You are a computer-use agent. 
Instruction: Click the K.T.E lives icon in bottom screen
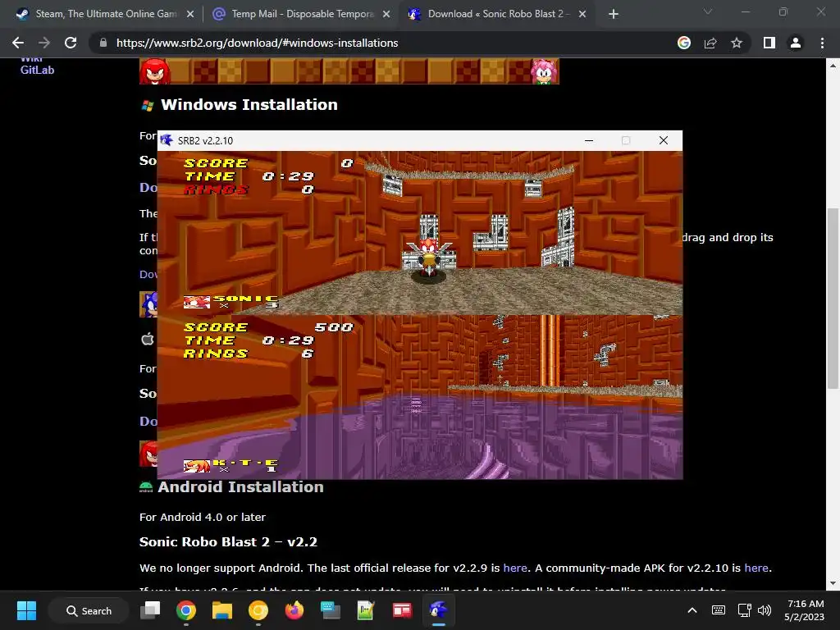coord(197,466)
